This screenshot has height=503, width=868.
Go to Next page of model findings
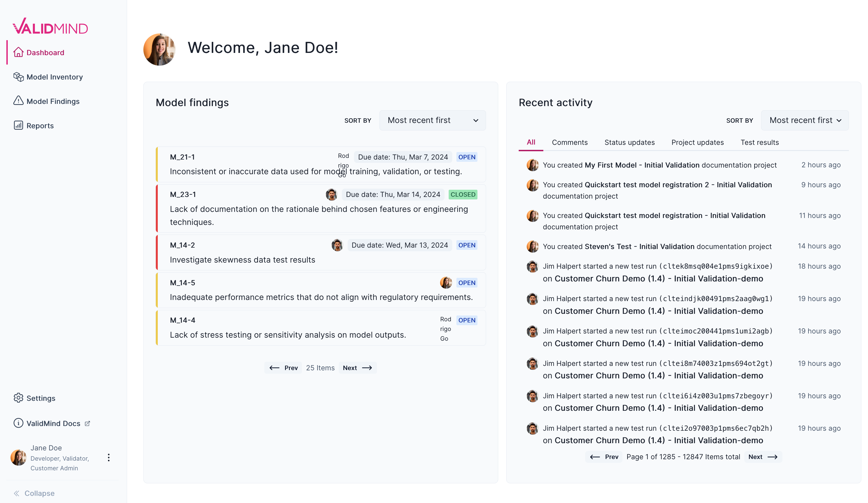357,368
